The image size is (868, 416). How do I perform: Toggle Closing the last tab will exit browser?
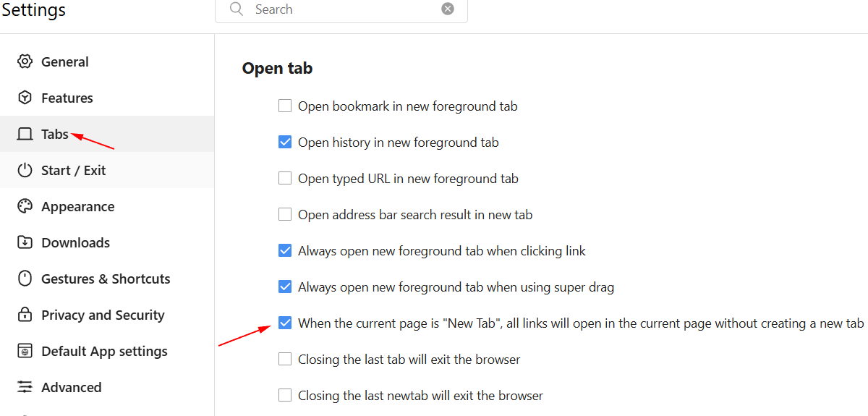285,360
